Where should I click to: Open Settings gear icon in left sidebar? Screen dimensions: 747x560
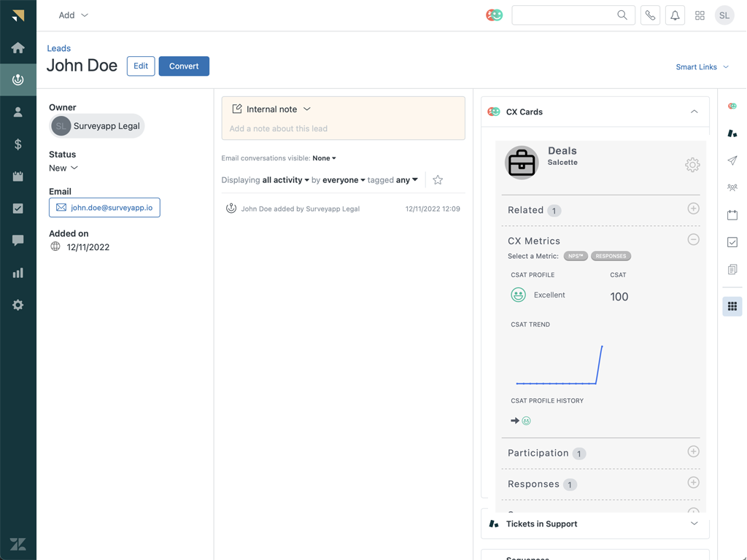18,305
